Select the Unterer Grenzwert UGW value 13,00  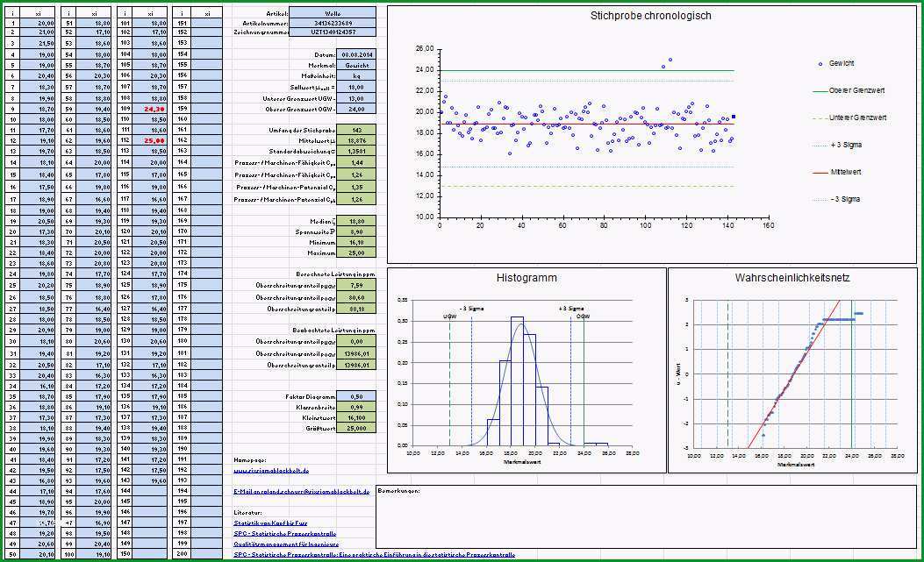pyautogui.click(x=356, y=98)
